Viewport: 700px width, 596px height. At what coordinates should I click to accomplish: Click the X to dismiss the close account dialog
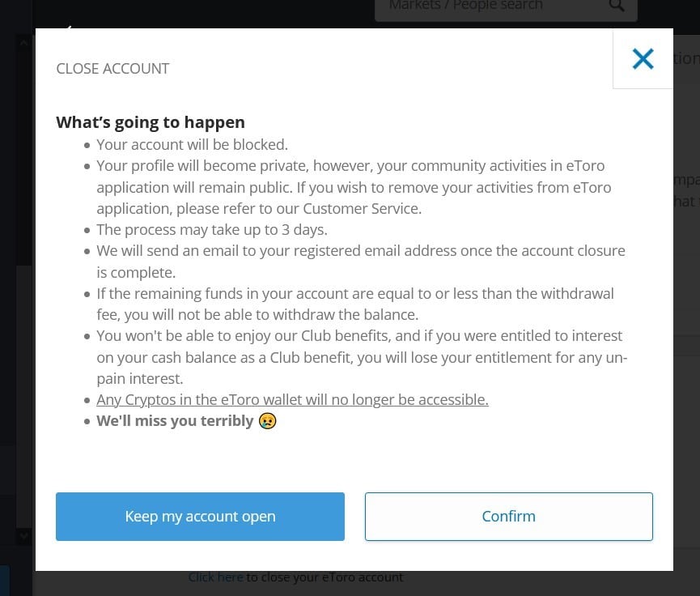[x=643, y=58]
